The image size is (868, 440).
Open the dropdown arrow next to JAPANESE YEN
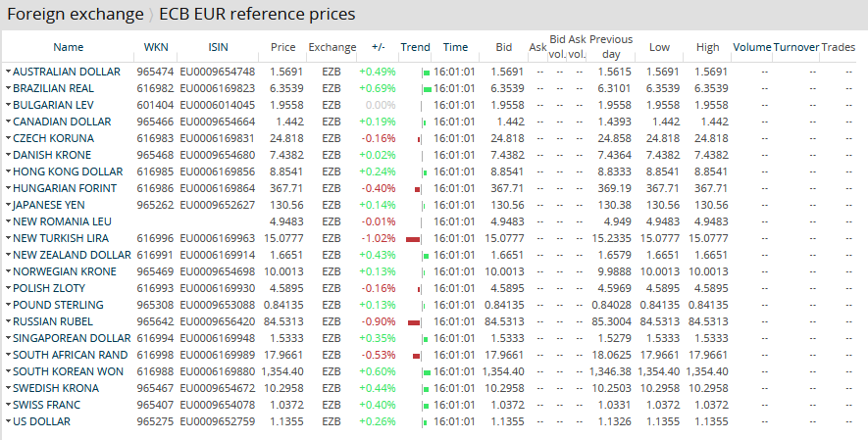(x=8, y=206)
